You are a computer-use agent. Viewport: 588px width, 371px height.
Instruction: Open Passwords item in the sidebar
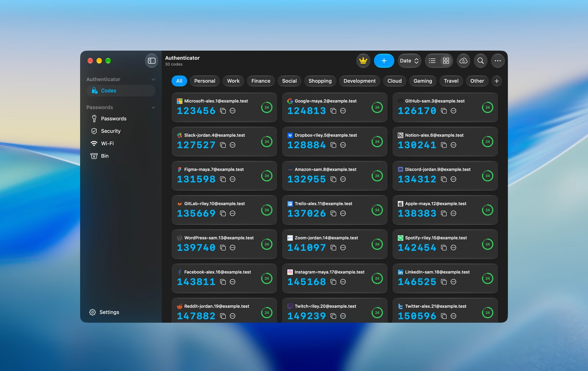[121, 119]
